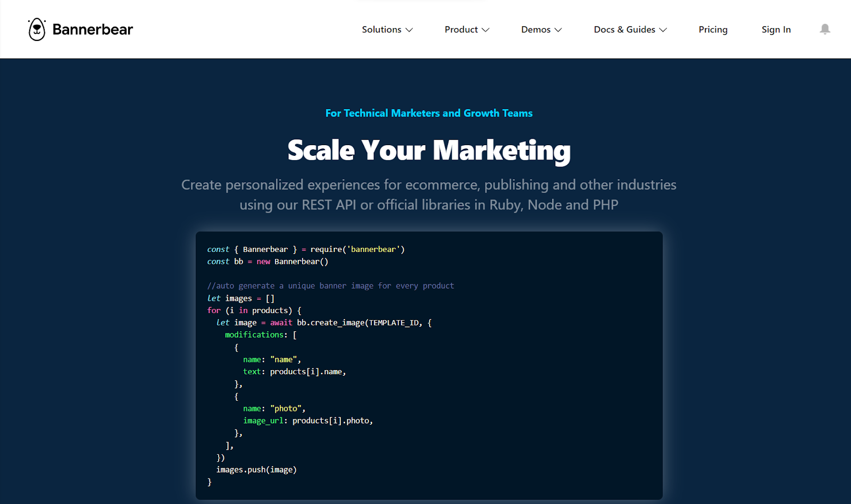Expand the Product chevron arrow
Screen dimensions: 851x504
(x=486, y=30)
